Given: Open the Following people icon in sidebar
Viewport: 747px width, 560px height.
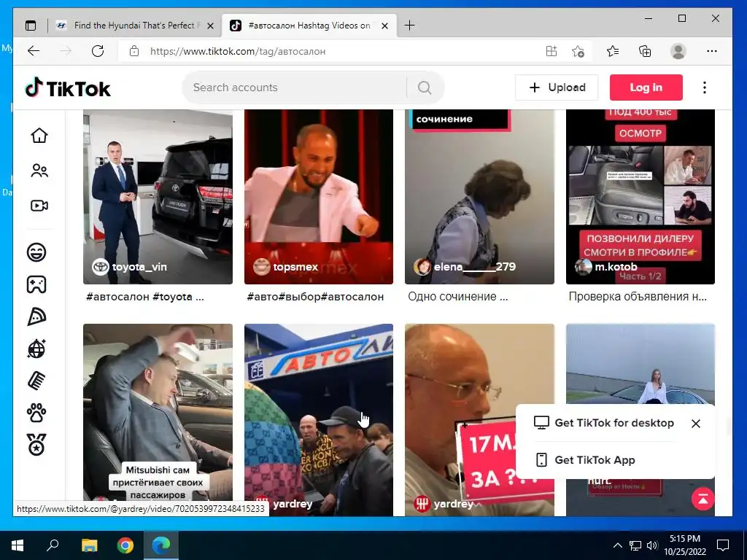Looking at the screenshot, I should tap(39, 171).
